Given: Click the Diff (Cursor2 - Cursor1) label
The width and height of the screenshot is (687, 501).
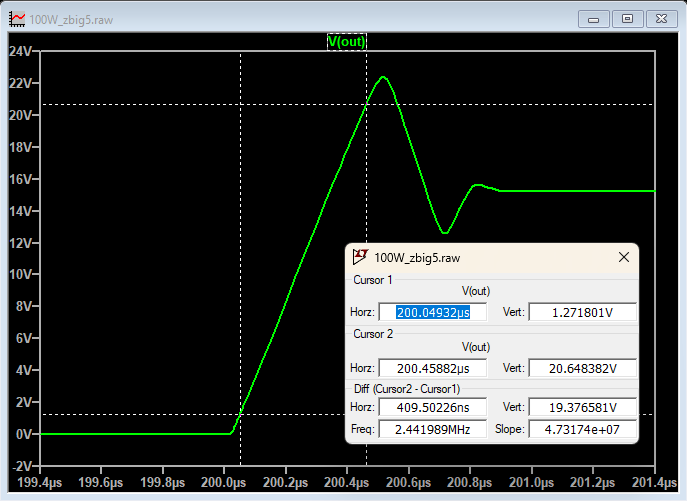Looking at the screenshot, I should coord(407,389).
